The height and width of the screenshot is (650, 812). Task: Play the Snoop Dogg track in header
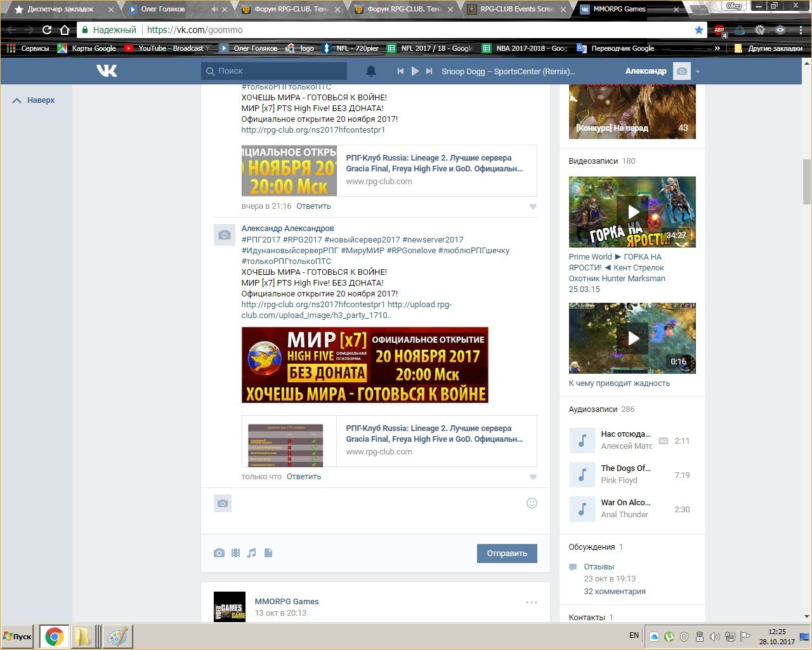pyautogui.click(x=415, y=71)
